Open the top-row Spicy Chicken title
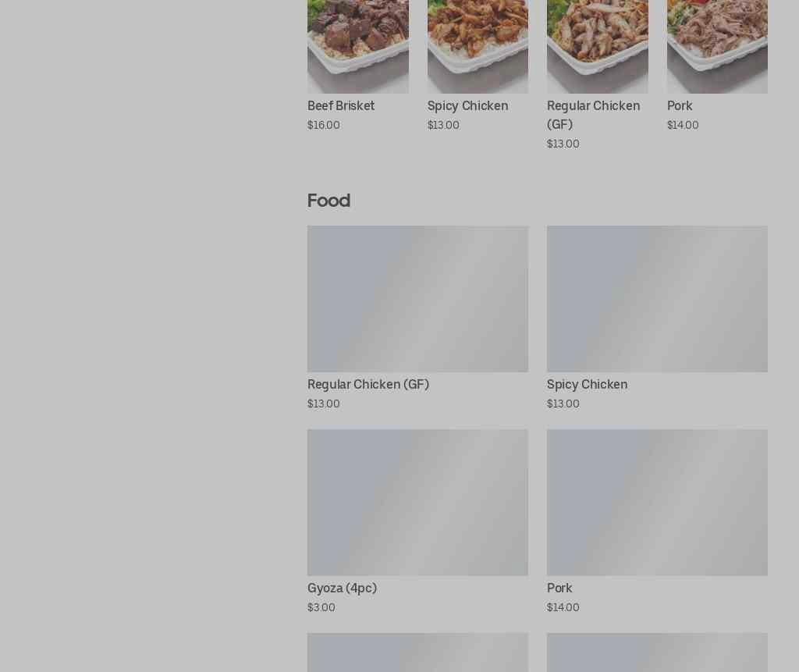The height and width of the screenshot is (672, 799). pos(467,105)
